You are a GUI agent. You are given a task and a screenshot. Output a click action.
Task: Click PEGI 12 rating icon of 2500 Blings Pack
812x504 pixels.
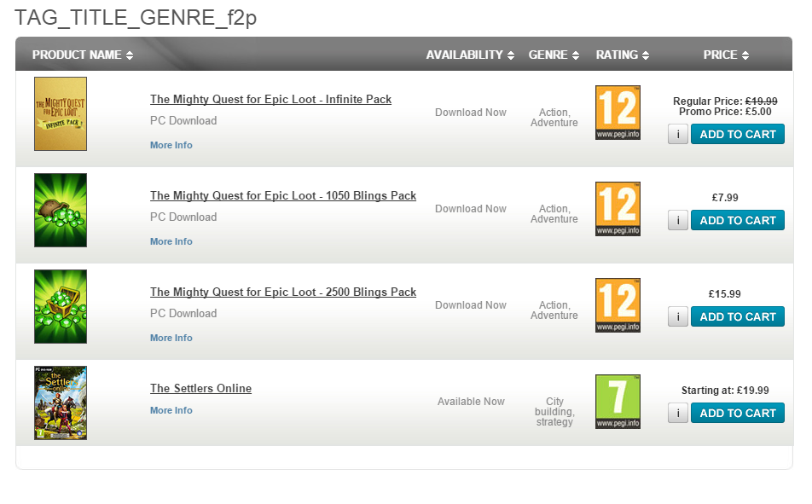(x=618, y=305)
